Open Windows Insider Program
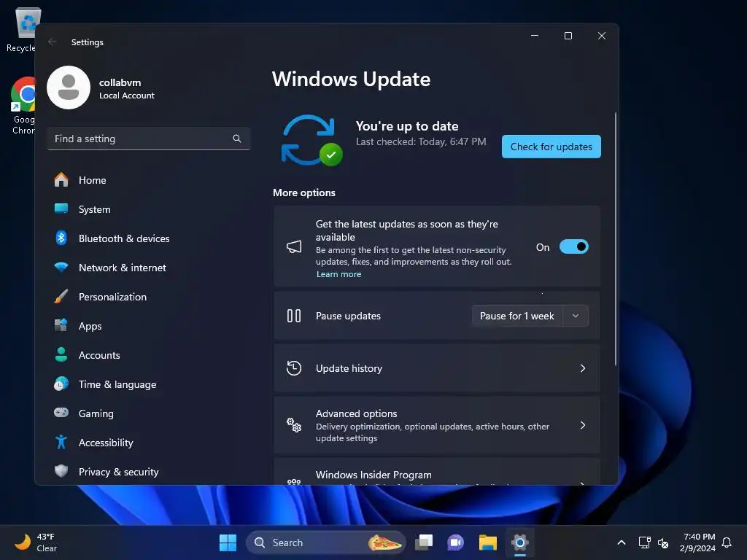The height and width of the screenshot is (560, 747). coord(437,472)
